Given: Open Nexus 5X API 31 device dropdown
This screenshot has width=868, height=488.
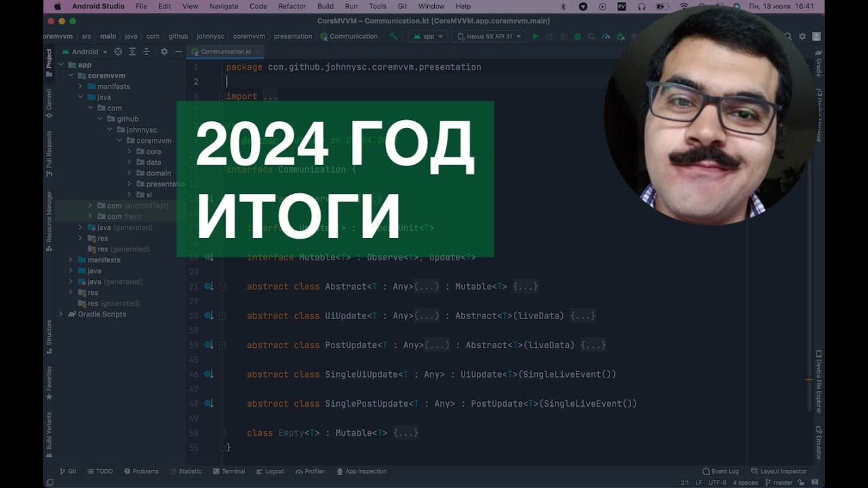Looking at the screenshot, I should [x=490, y=37].
